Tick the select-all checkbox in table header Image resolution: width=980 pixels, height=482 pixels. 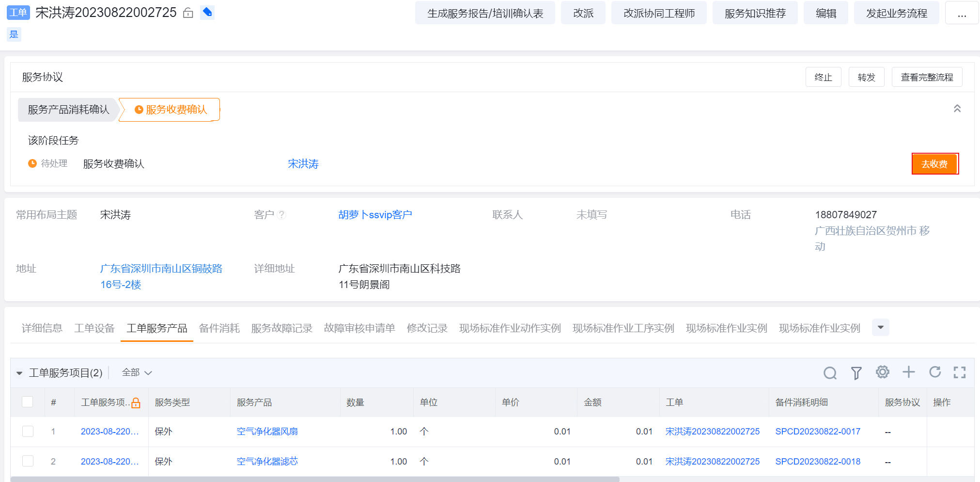click(28, 402)
